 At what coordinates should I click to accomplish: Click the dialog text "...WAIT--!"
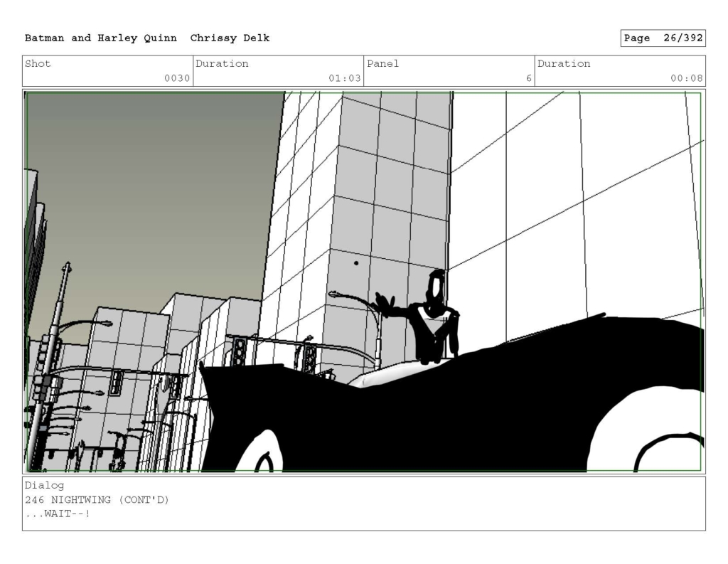pos(58,514)
